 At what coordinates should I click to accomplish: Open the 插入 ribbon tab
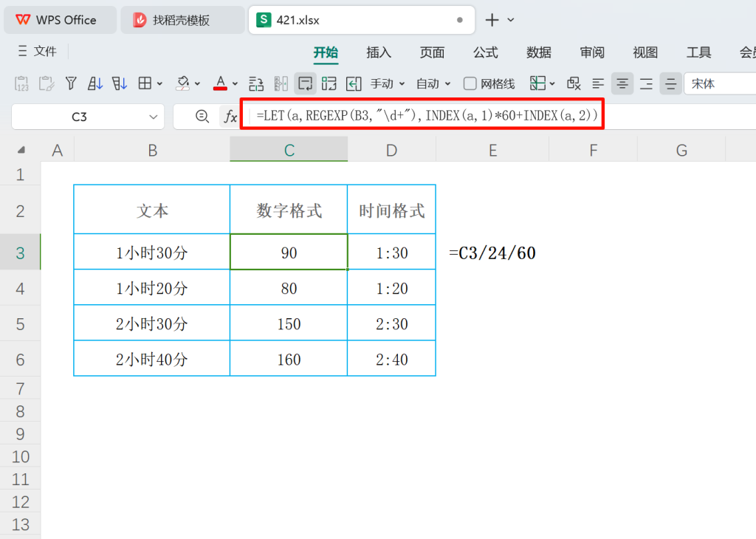(379, 52)
